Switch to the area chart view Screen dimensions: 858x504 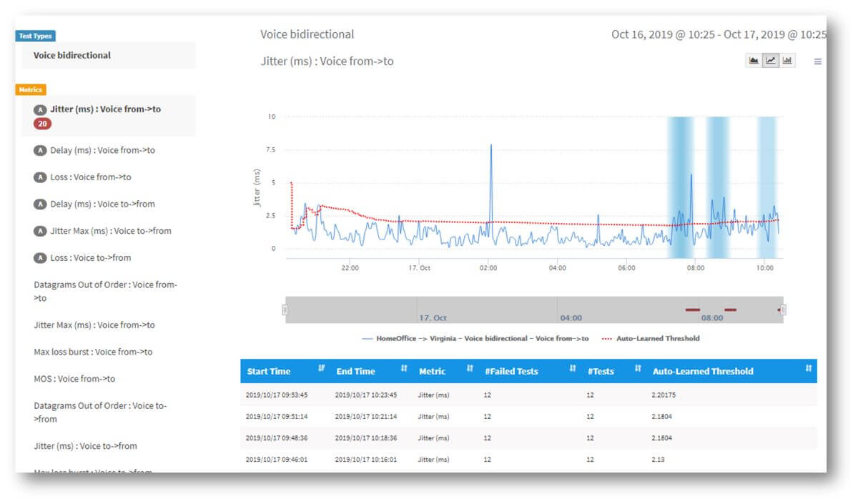pos(753,61)
